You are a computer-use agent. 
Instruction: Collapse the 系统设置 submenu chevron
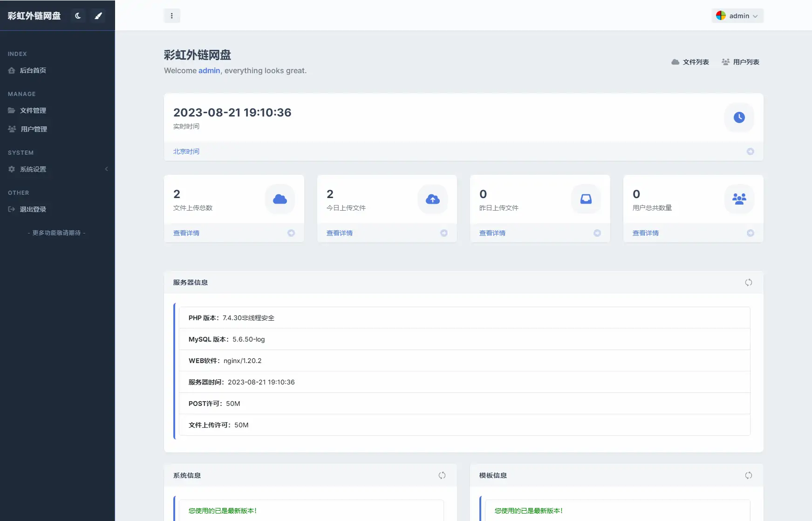point(106,169)
